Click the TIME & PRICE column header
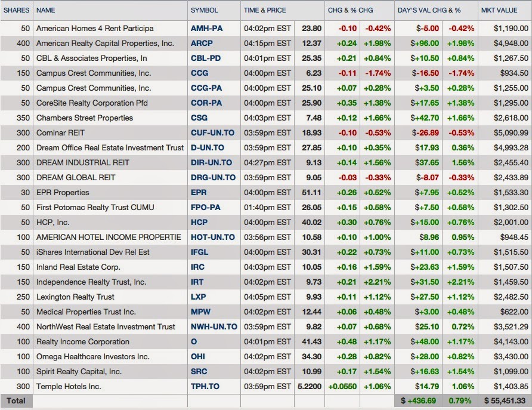 265,11
